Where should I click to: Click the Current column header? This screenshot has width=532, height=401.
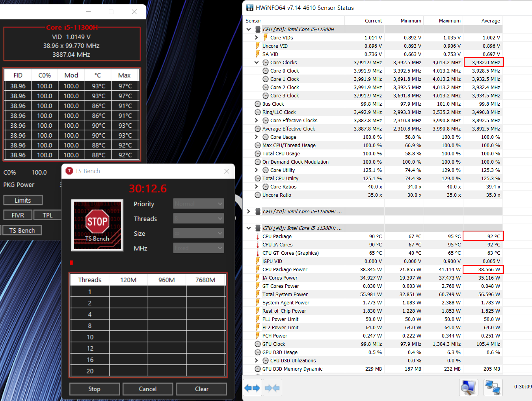(365, 21)
